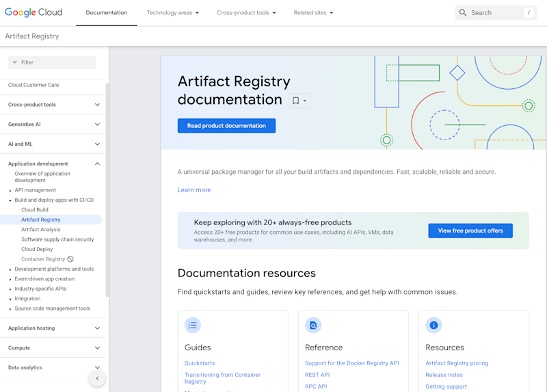Viewport: 547px width, 392px height.
Task: Collapse the sidebar with the arrow button
Action: point(97,378)
